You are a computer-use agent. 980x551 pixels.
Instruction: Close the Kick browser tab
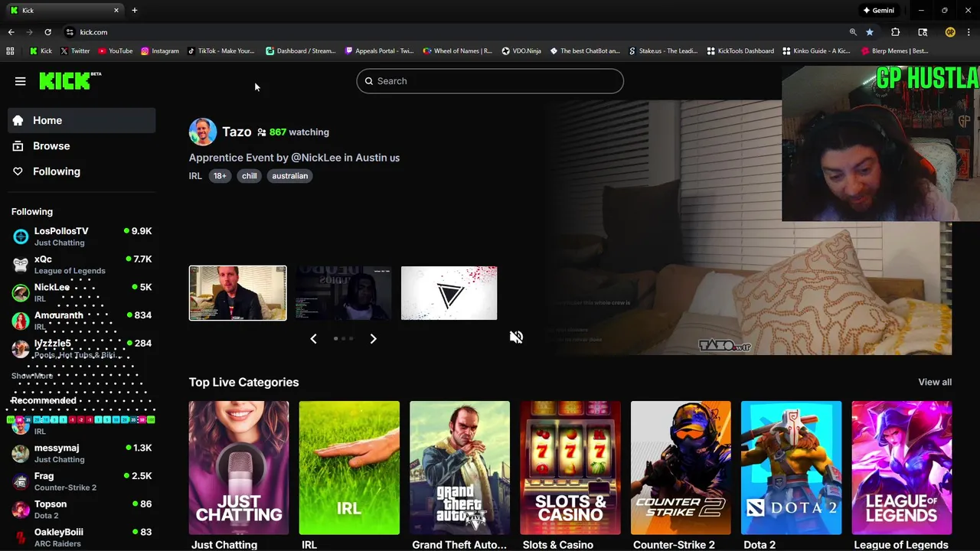(x=116, y=10)
